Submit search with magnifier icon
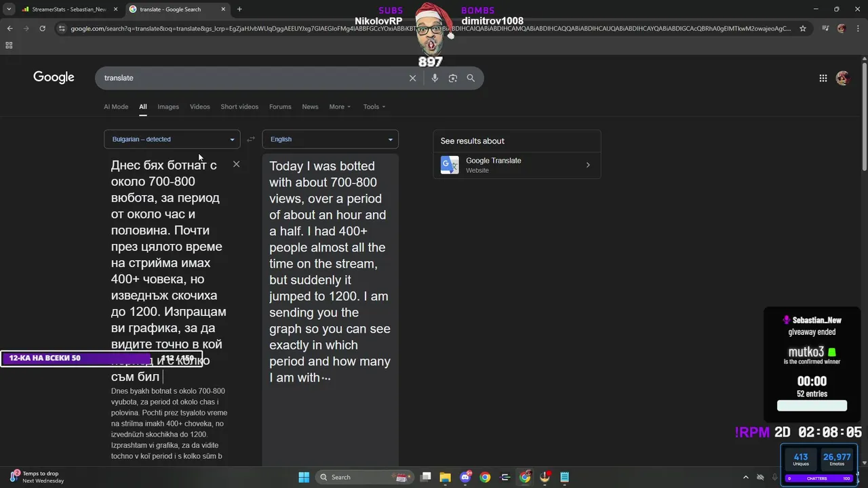 click(x=471, y=78)
